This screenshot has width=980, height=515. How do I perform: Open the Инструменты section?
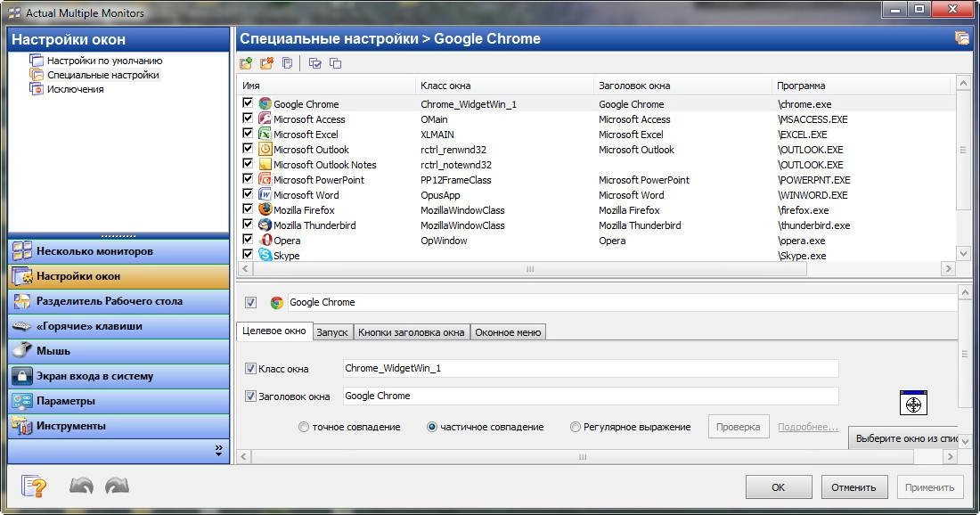pos(118,426)
